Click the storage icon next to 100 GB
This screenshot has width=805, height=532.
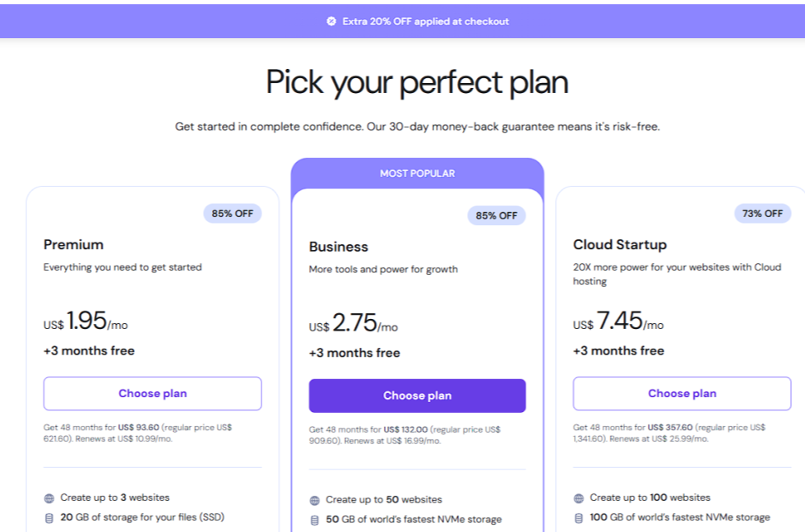pos(579,518)
